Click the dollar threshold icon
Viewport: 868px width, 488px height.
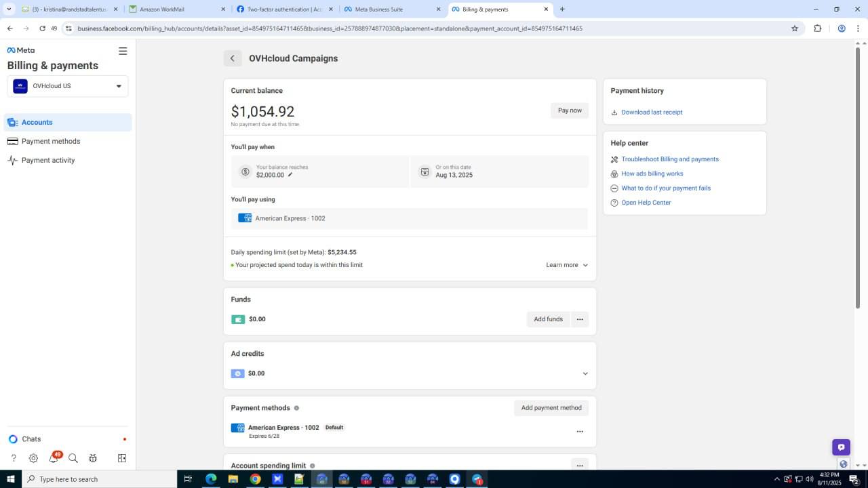pos(245,172)
